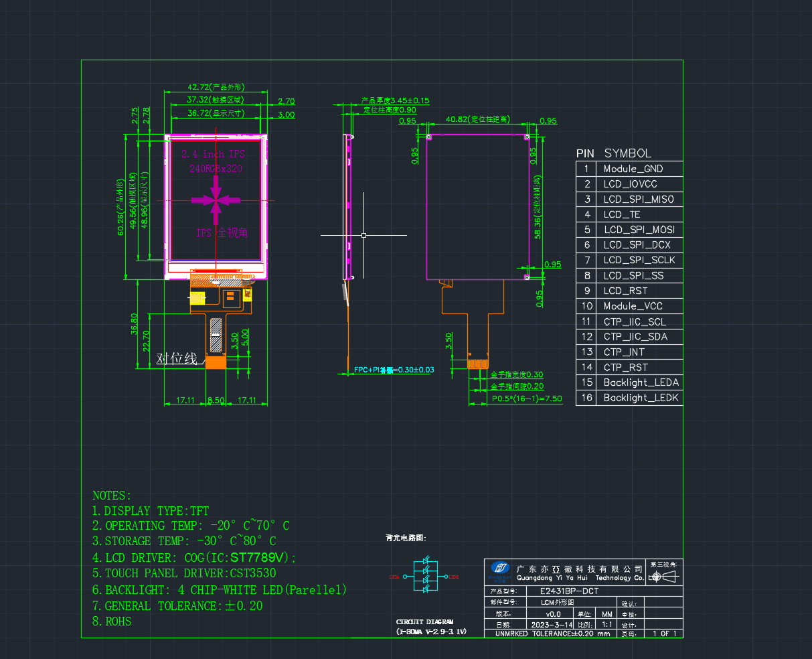Click the company logo in the title block
Image resolution: width=812 pixels, height=659 pixels.
(x=499, y=572)
